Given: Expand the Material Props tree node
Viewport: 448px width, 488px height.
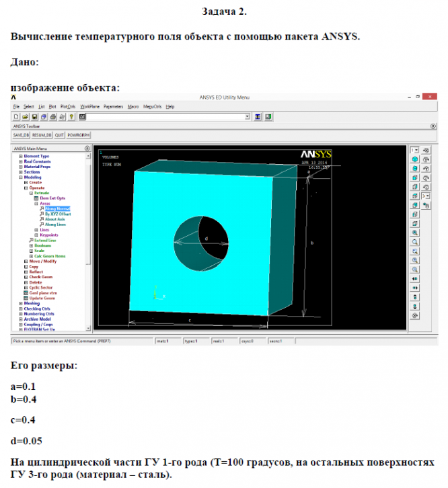Looking at the screenshot, I should click(x=21, y=167).
